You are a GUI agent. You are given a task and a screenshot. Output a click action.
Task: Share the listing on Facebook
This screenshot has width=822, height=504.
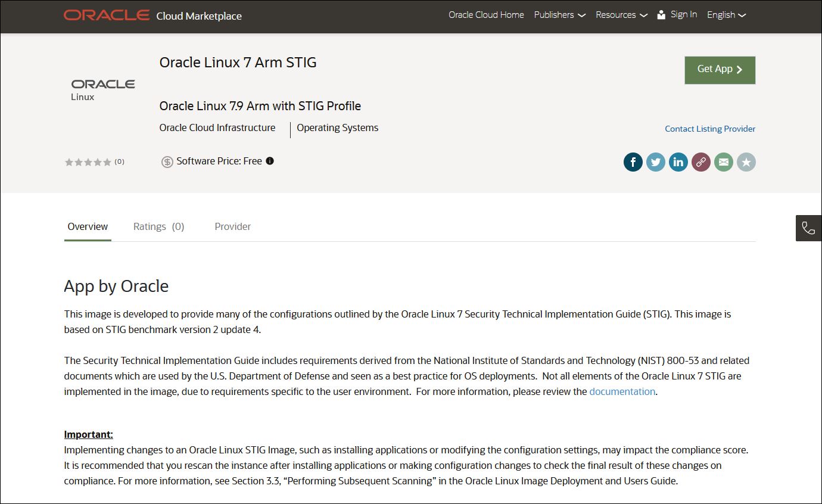point(633,161)
